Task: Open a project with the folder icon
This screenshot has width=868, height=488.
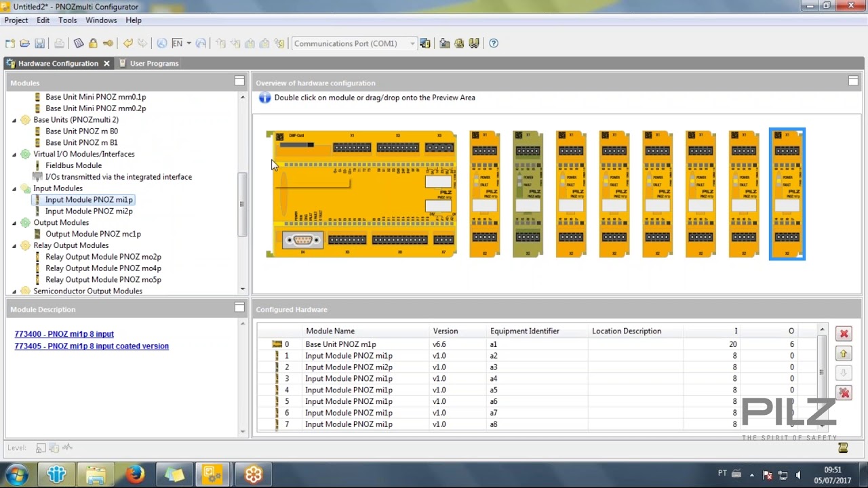Action: tap(24, 43)
